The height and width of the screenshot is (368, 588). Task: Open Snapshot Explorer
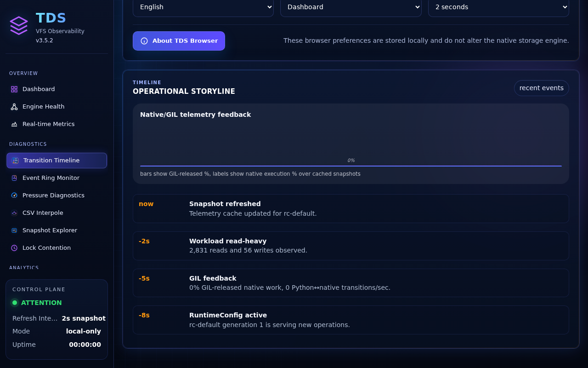coord(57,230)
